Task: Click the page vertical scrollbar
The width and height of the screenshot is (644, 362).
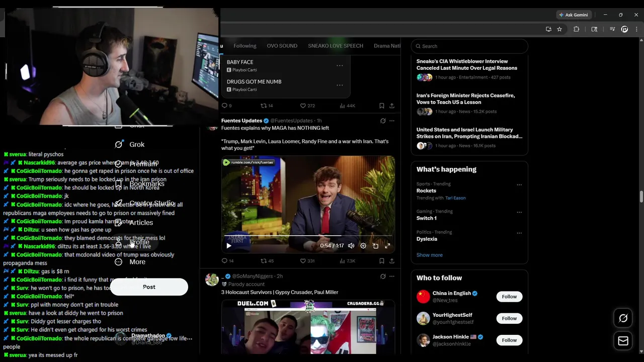Action: tap(641, 196)
